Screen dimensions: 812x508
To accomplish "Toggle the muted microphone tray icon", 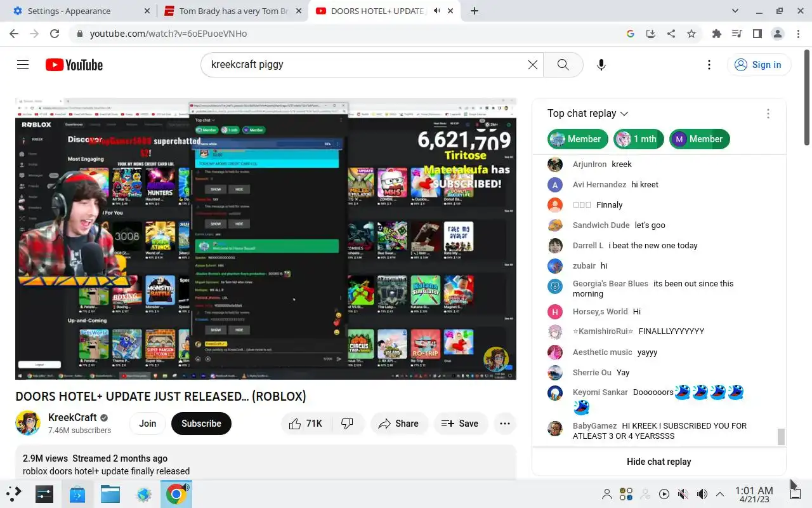I will [683, 494].
